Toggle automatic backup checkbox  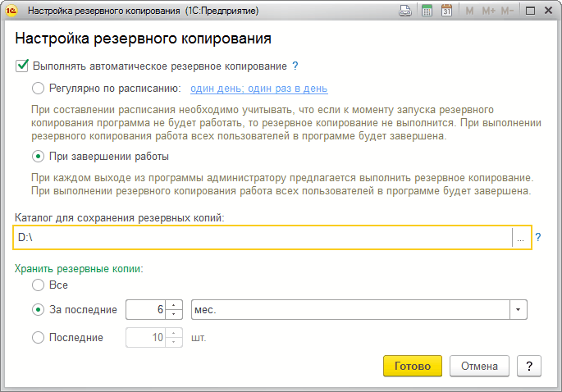[22, 66]
